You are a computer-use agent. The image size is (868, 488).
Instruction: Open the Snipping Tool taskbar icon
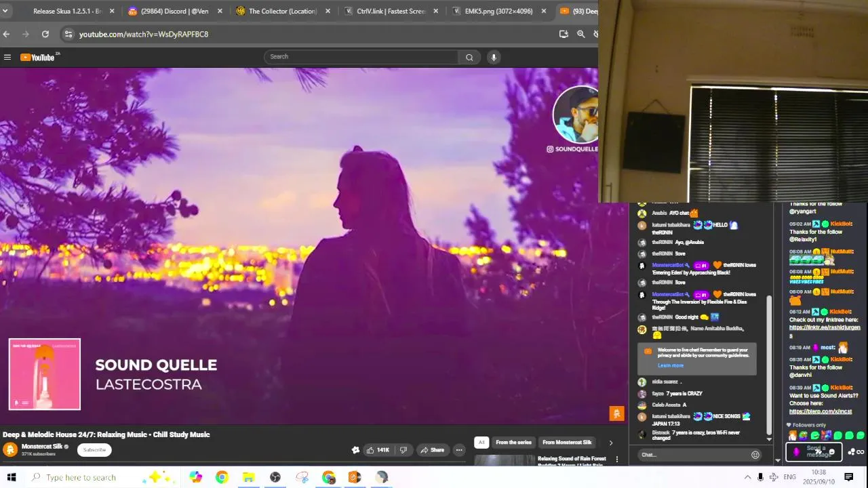(302, 477)
